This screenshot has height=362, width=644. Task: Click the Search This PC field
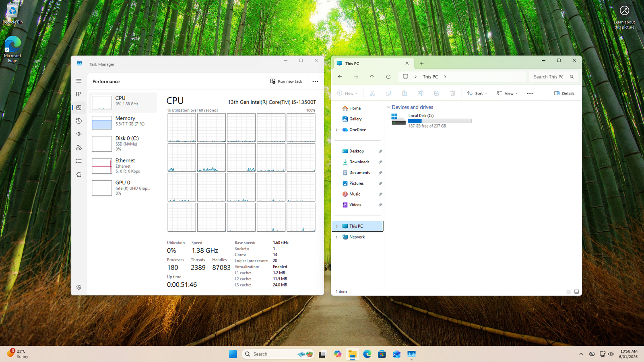pos(549,77)
